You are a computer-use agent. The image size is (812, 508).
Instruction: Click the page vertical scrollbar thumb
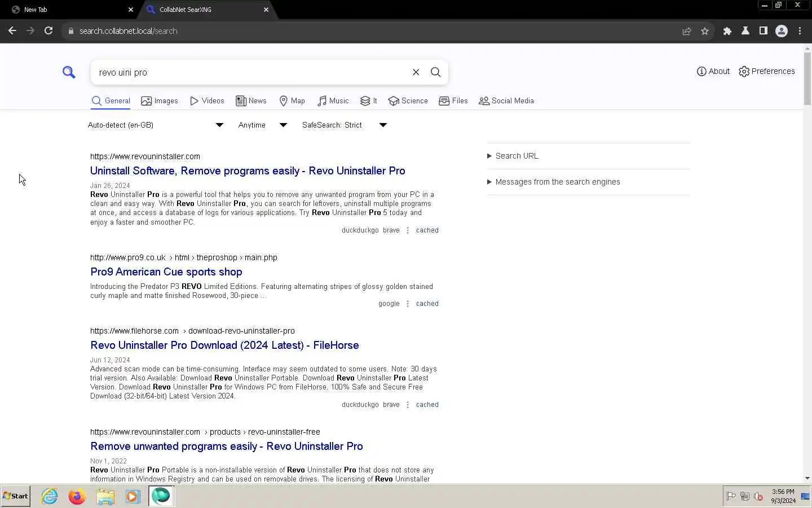pos(807,79)
